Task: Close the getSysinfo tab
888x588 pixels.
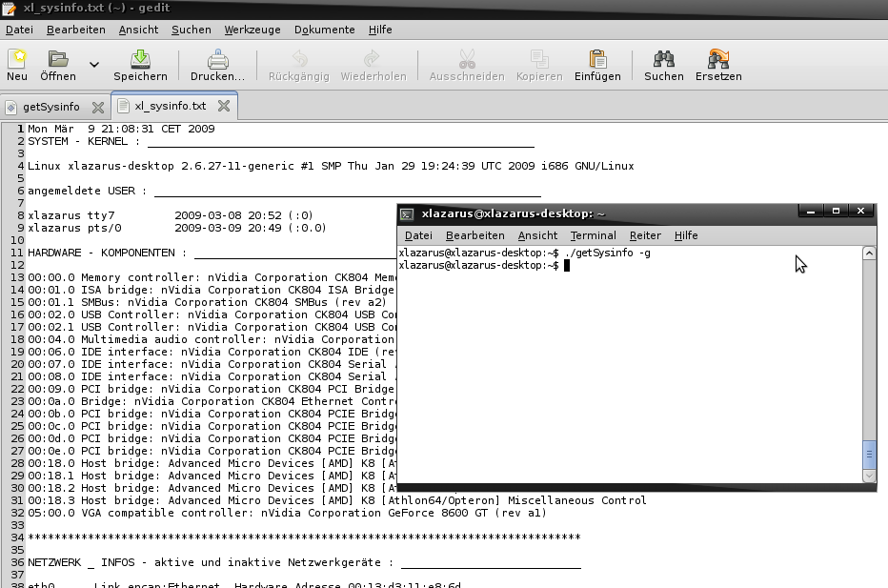Action: [x=97, y=106]
